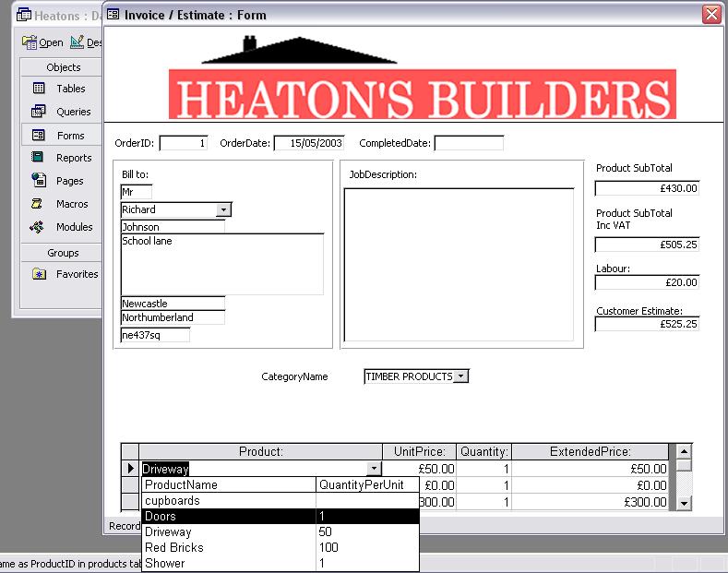Expand the CategoryName dropdown showing TIMBER PRODUCTS

[460, 376]
